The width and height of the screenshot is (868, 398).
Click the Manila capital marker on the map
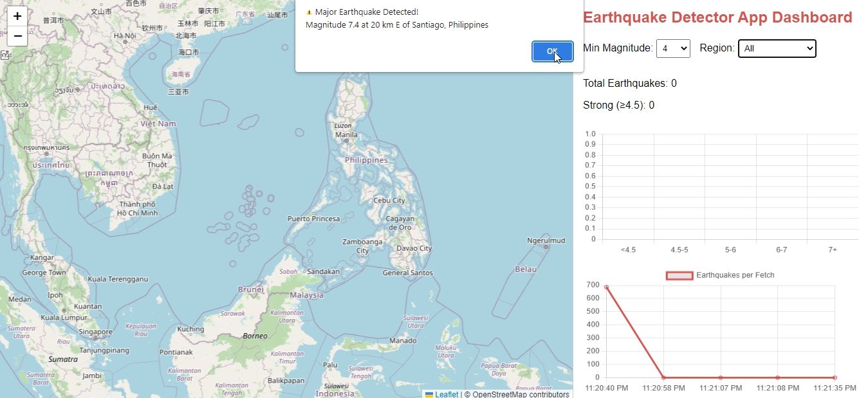(x=346, y=141)
